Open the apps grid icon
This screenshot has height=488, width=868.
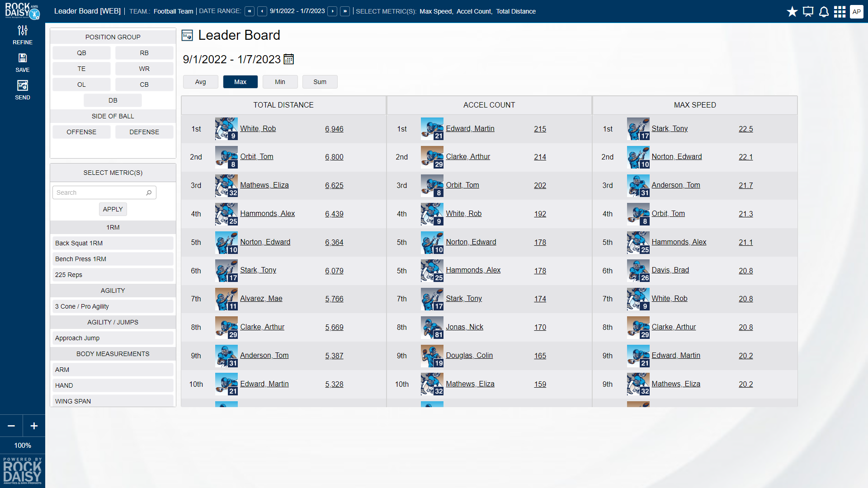[x=840, y=12]
